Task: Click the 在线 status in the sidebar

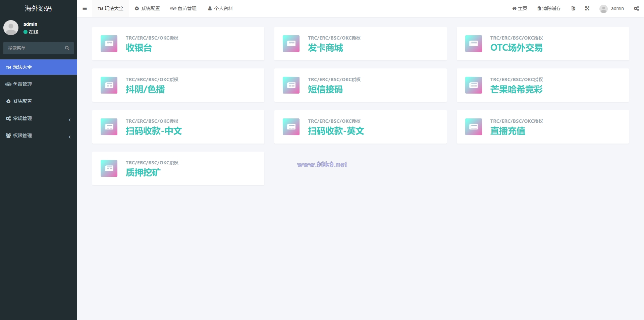Action: point(31,32)
